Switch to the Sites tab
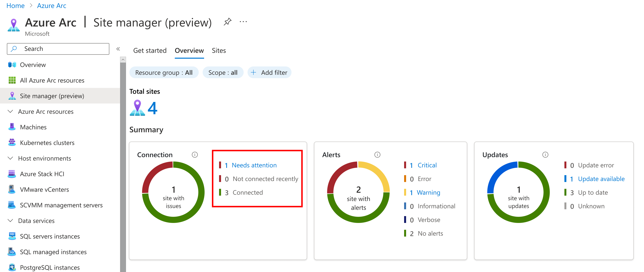The width and height of the screenshot is (644, 272). (x=219, y=51)
